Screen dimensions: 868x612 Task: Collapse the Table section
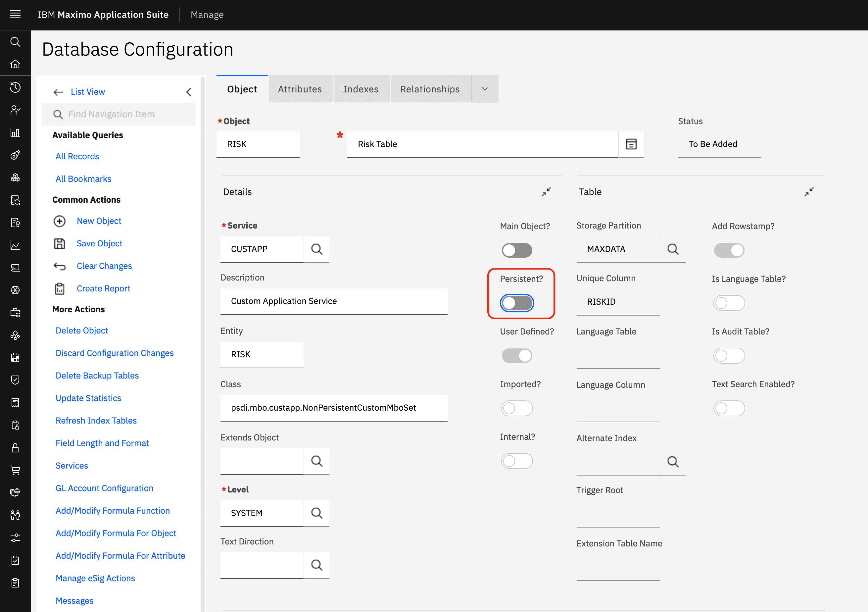(809, 192)
